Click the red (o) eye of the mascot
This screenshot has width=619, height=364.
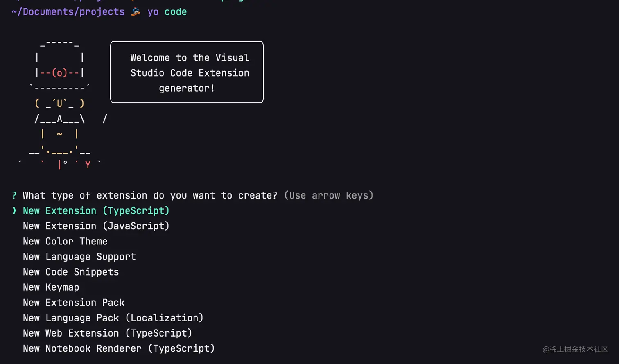59,73
